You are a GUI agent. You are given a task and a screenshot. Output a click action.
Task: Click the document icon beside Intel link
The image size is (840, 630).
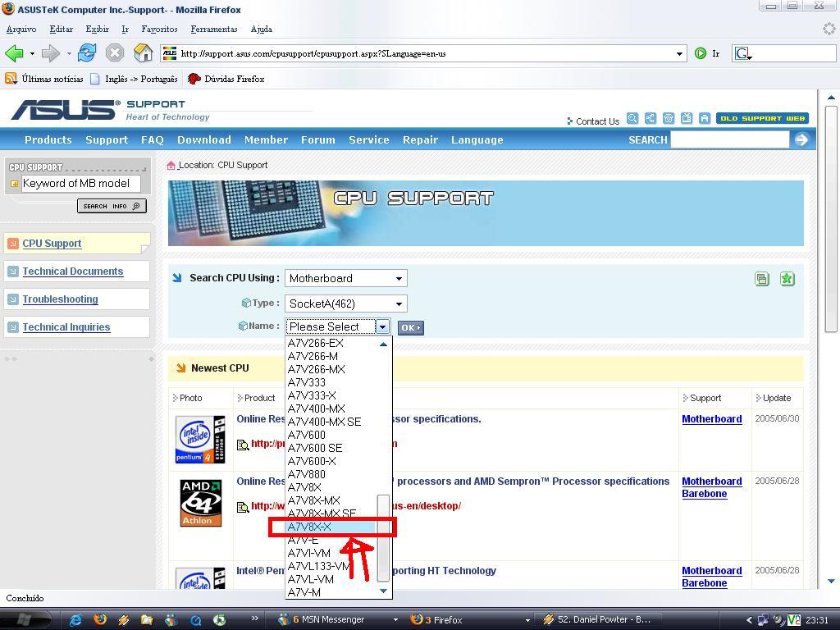pos(243,444)
